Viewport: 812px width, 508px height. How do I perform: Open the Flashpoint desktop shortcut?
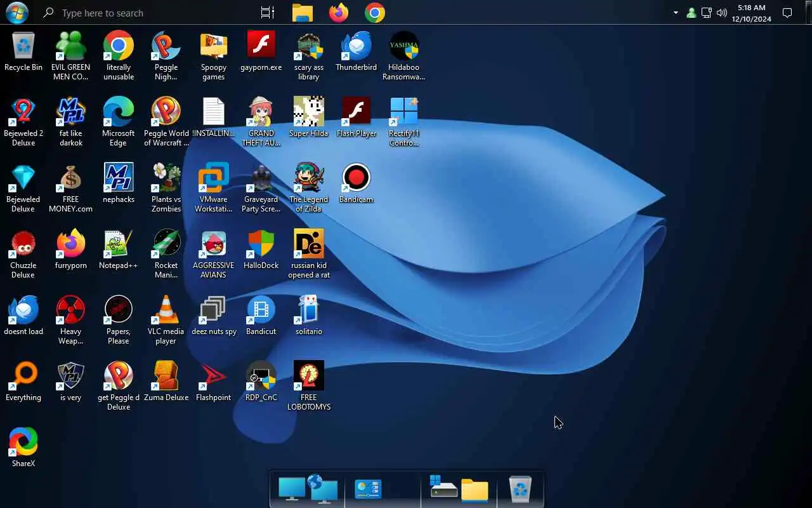click(x=214, y=382)
